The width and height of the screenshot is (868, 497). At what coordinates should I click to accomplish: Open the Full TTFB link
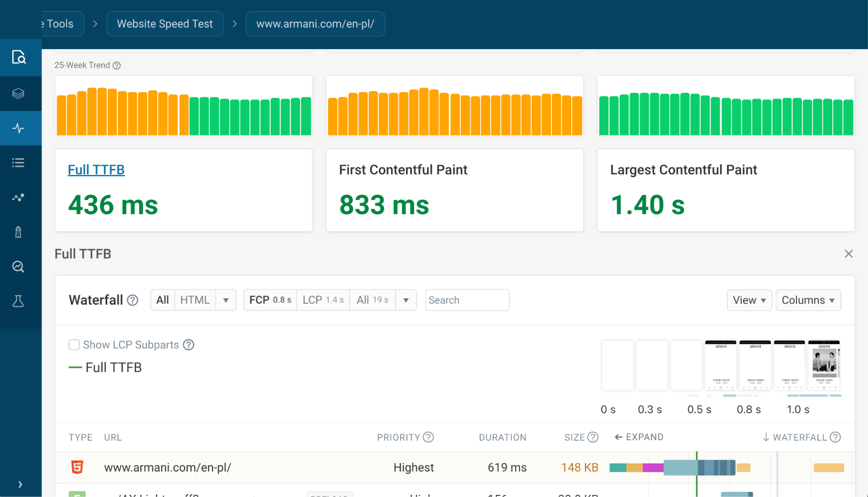coord(96,170)
